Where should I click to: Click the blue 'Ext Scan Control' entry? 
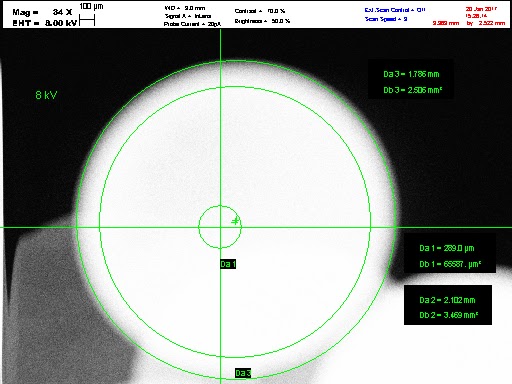click(395, 10)
